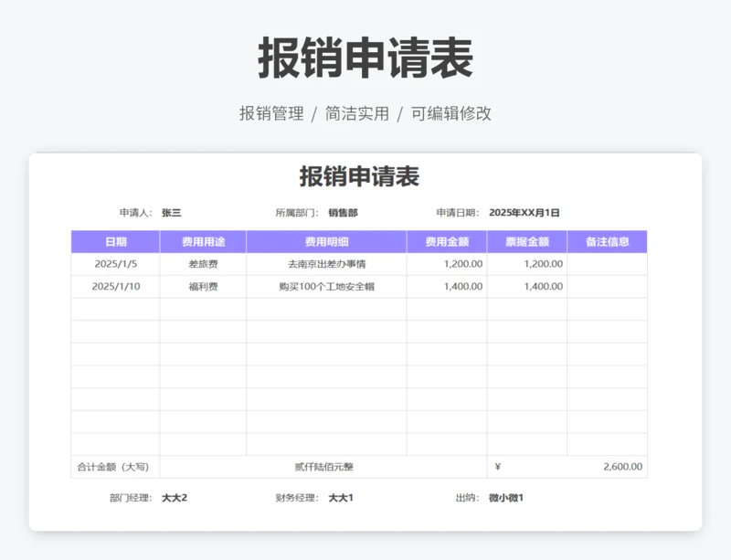The width and height of the screenshot is (731, 560).
Task: Select the department manager name 大大2
Action: tap(175, 498)
